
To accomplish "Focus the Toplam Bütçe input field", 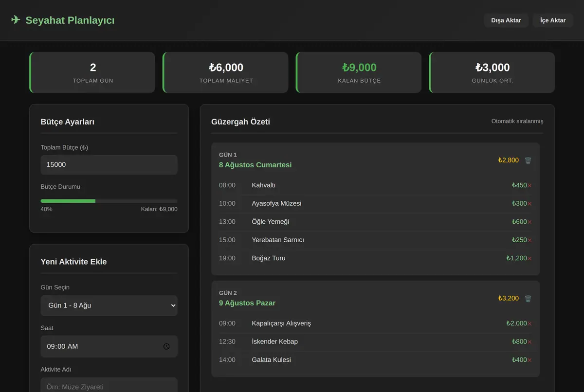I will click(109, 165).
